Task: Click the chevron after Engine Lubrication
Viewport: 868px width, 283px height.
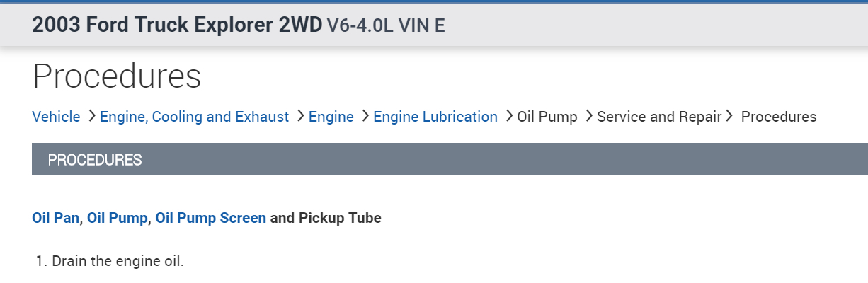Action: (x=508, y=116)
